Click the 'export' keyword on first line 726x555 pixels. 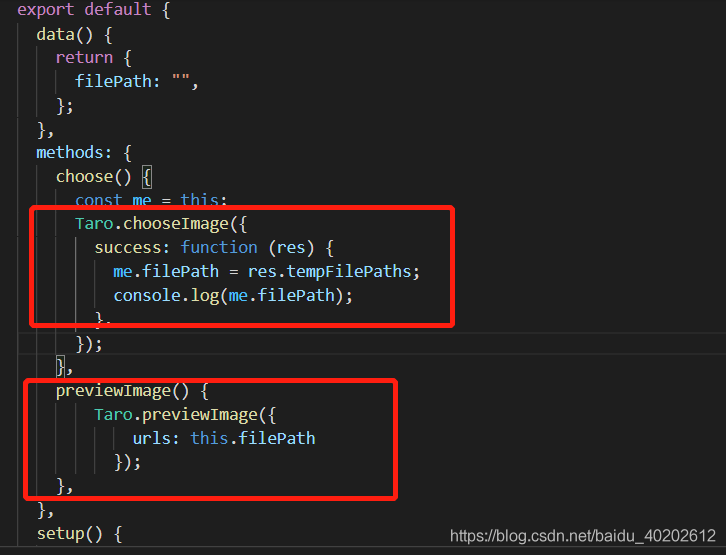click(45, 9)
